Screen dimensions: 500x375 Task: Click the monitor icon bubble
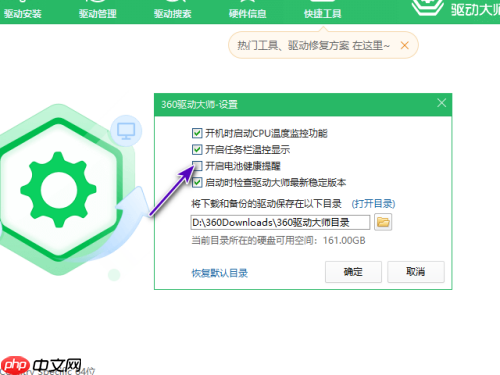[126, 131]
